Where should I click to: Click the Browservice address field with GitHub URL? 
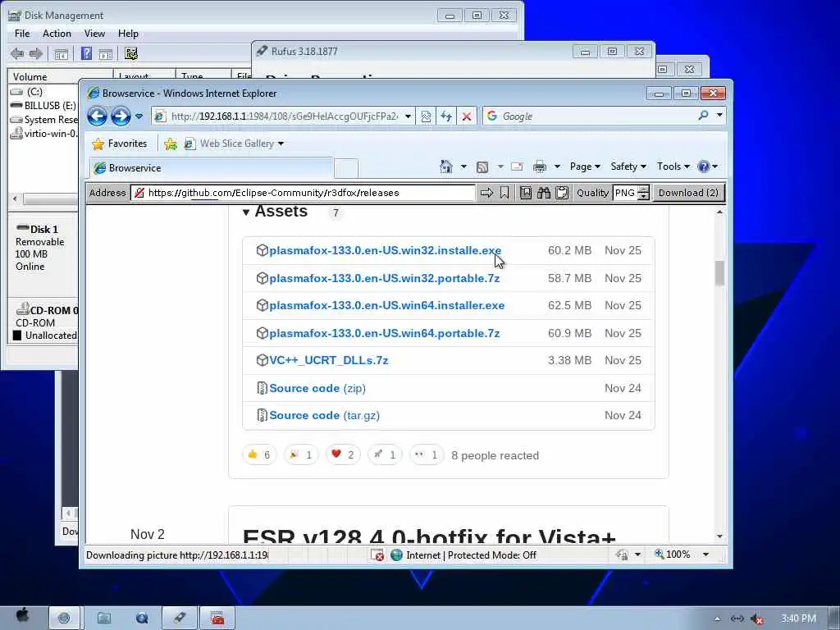point(304,193)
